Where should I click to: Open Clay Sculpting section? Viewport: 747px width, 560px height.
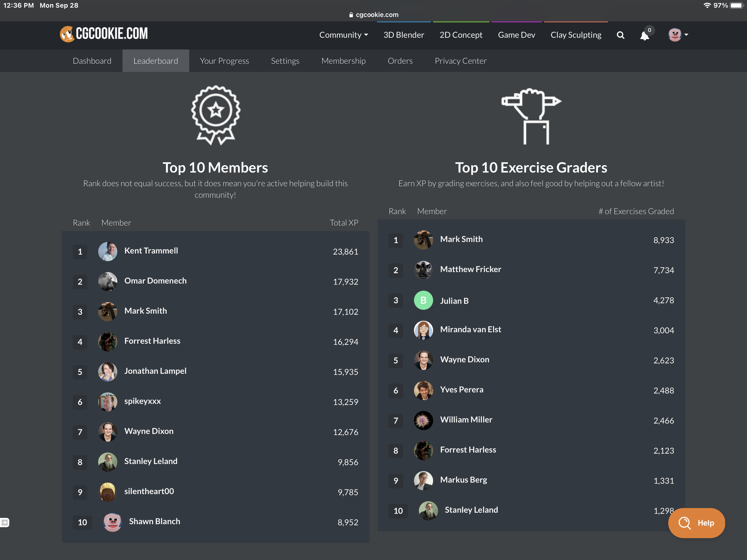coord(576,35)
